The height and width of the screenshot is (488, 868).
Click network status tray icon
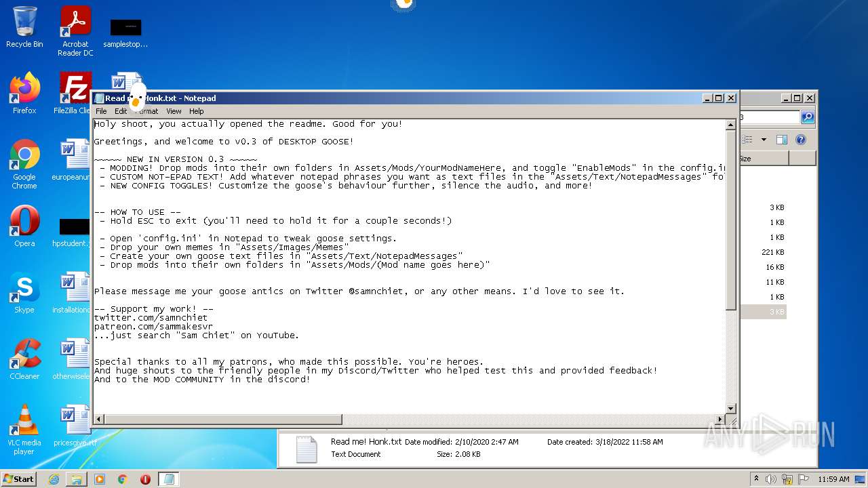[787, 479]
